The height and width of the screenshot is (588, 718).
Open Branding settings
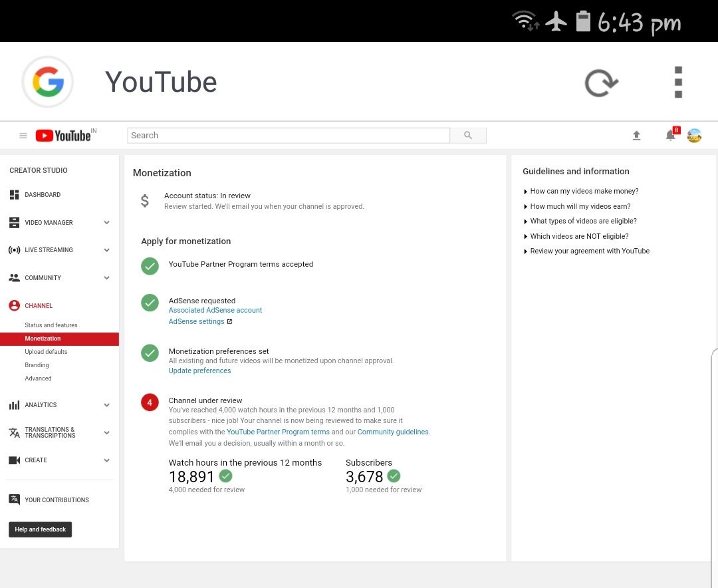pyautogui.click(x=37, y=365)
